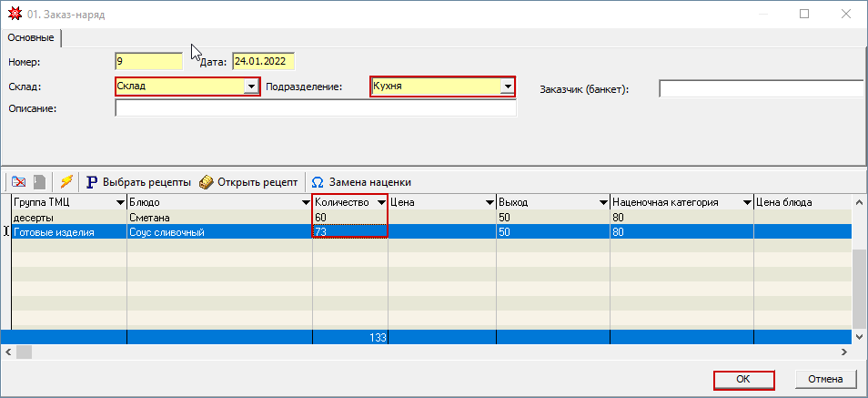Click the 'Отмена' button

tap(825, 379)
